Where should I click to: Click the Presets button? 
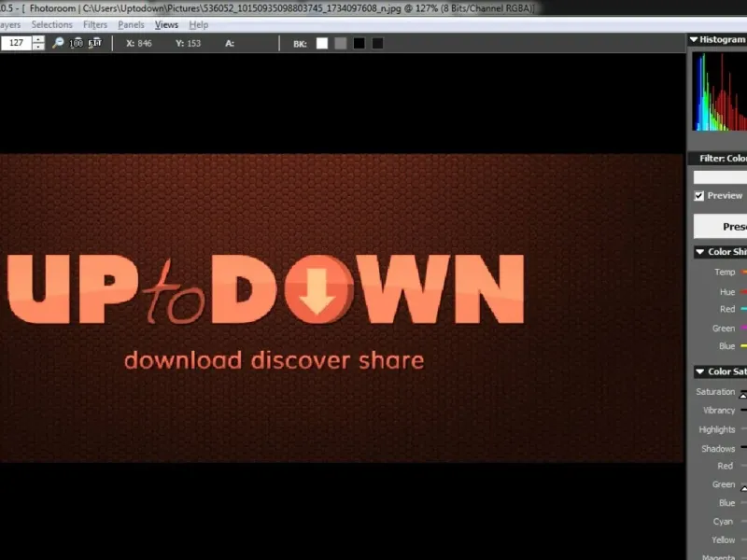tap(720, 226)
